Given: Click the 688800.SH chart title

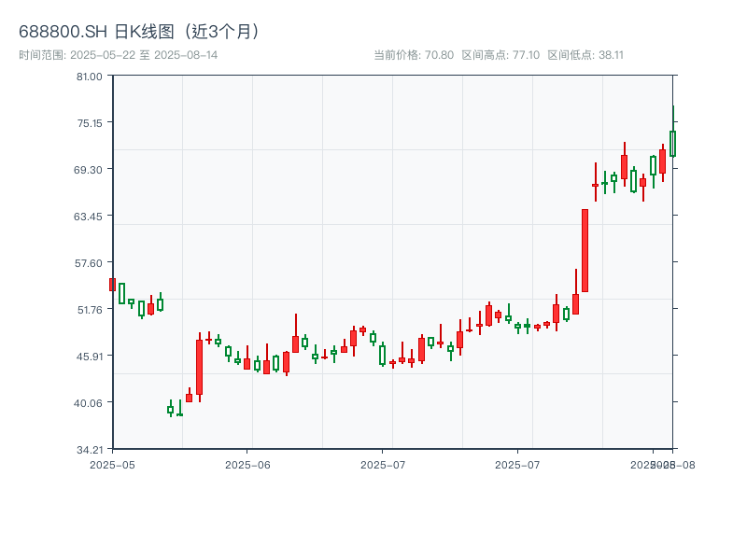Looking at the screenshot, I should [140, 32].
